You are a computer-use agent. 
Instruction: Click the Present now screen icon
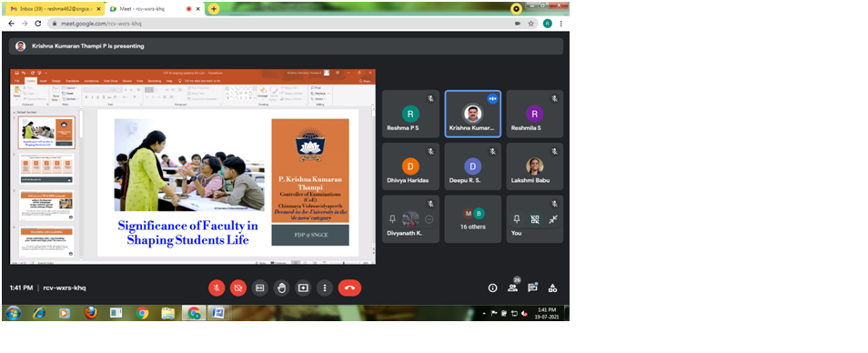[x=303, y=287]
